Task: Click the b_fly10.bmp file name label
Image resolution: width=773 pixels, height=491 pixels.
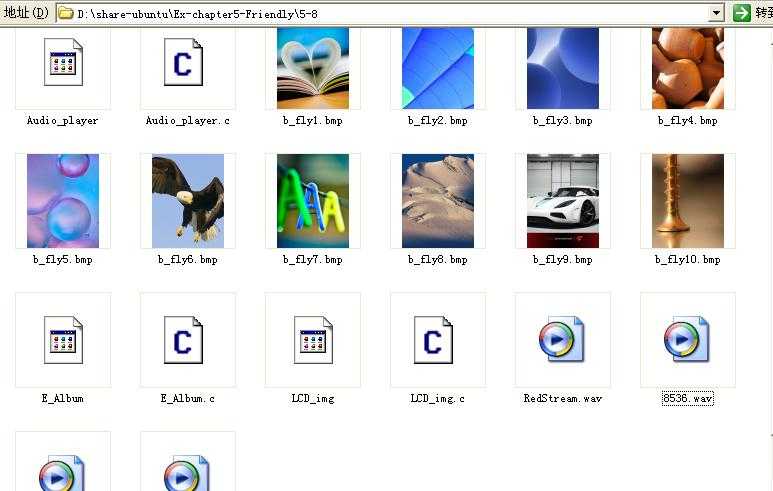Action: (x=688, y=260)
